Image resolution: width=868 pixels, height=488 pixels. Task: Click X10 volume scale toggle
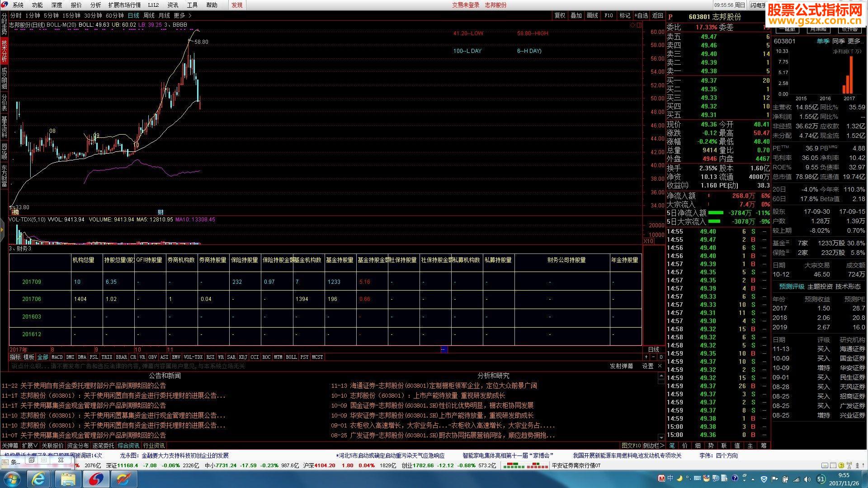coord(648,241)
